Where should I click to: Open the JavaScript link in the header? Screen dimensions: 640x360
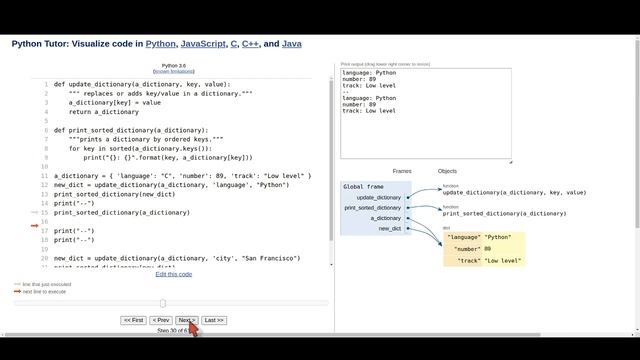(x=203, y=44)
